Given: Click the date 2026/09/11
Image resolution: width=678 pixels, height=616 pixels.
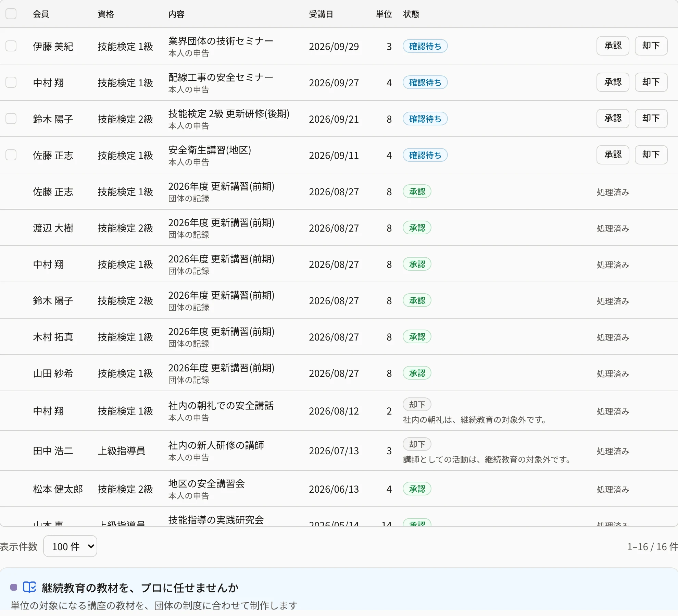Looking at the screenshot, I should coord(334,156).
